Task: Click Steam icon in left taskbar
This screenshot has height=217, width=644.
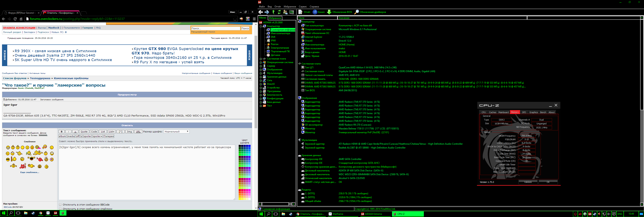Action: coord(33,213)
